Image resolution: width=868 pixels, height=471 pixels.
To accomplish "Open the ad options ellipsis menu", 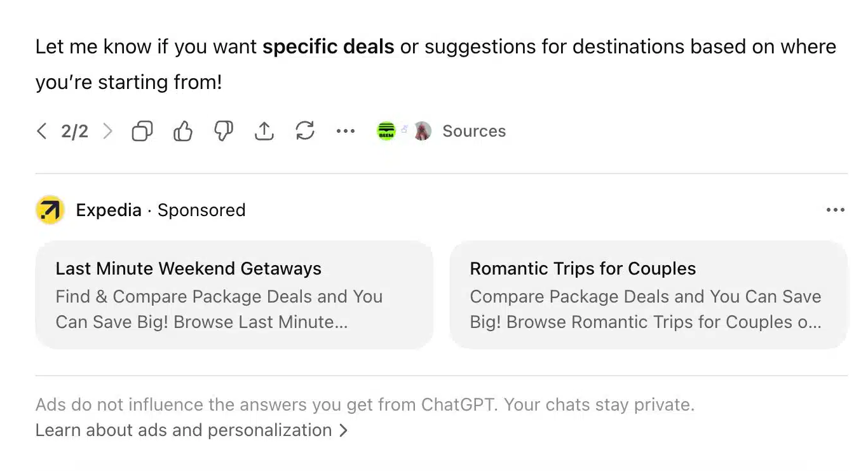I will (836, 210).
